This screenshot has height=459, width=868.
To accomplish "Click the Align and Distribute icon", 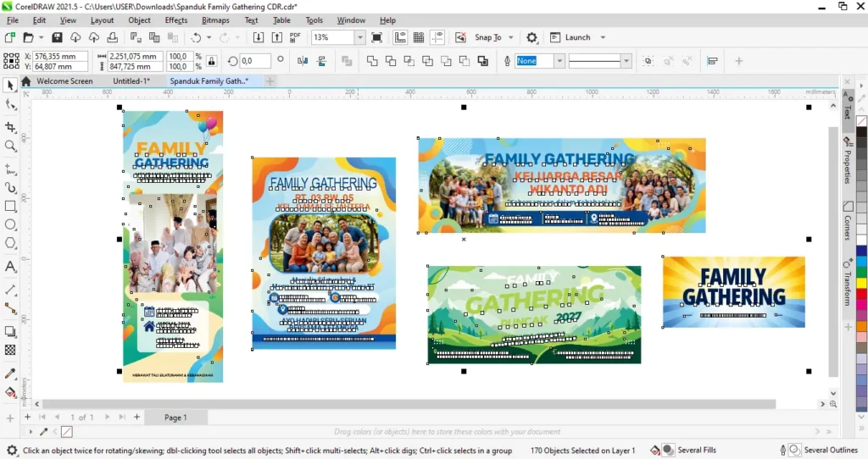I will click(712, 61).
